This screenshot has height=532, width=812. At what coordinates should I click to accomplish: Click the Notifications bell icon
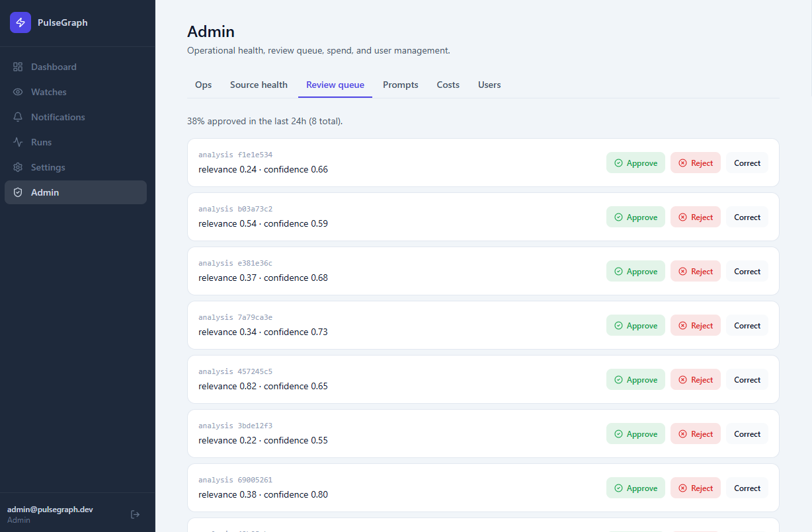[18, 117]
